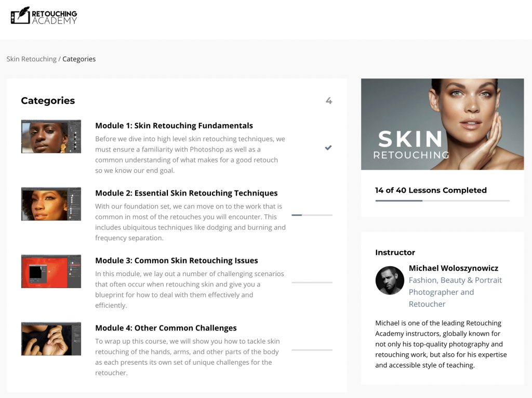Open Module 3 red thumbnail image
Image resolution: width=532 pixels, height=398 pixels.
[x=51, y=271]
